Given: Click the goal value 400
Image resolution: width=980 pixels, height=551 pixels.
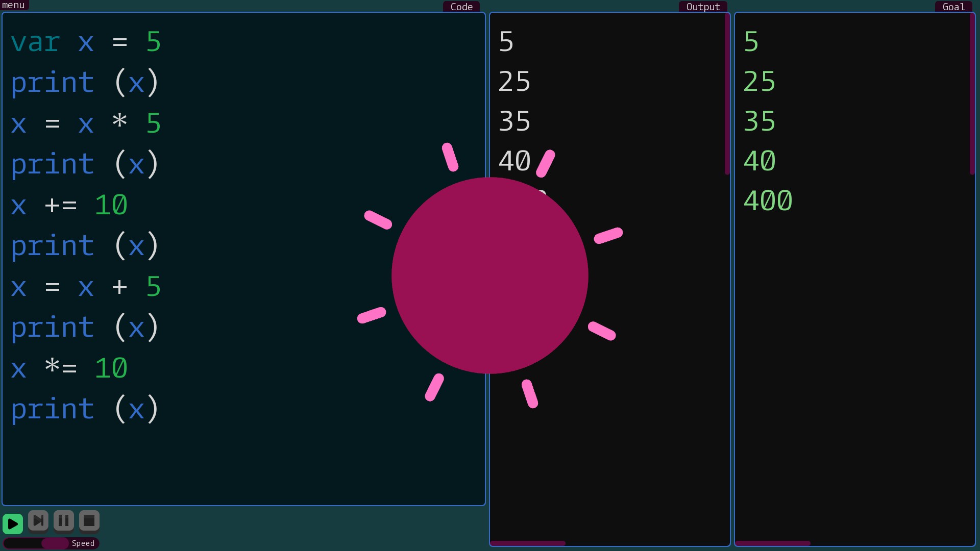Looking at the screenshot, I should pyautogui.click(x=768, y=201).
